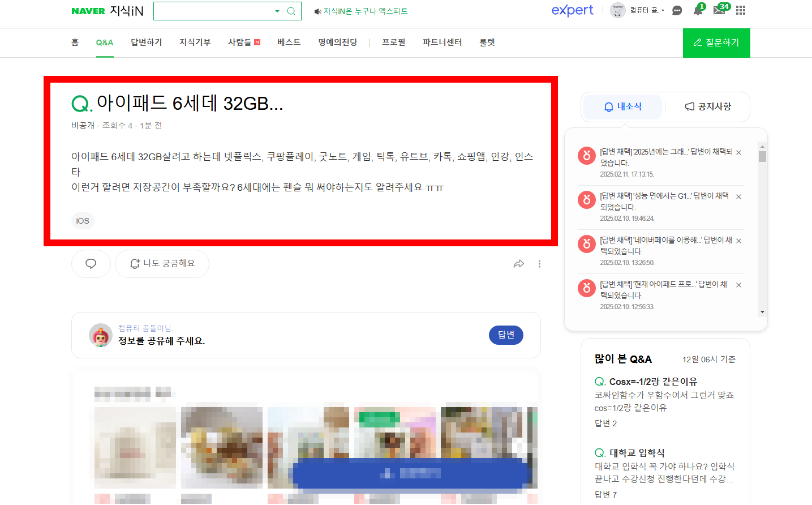
Task: Open the speaker announcement link 누구나 엑스퍼트
Action: pyautogui.click(x=361, y=11)
